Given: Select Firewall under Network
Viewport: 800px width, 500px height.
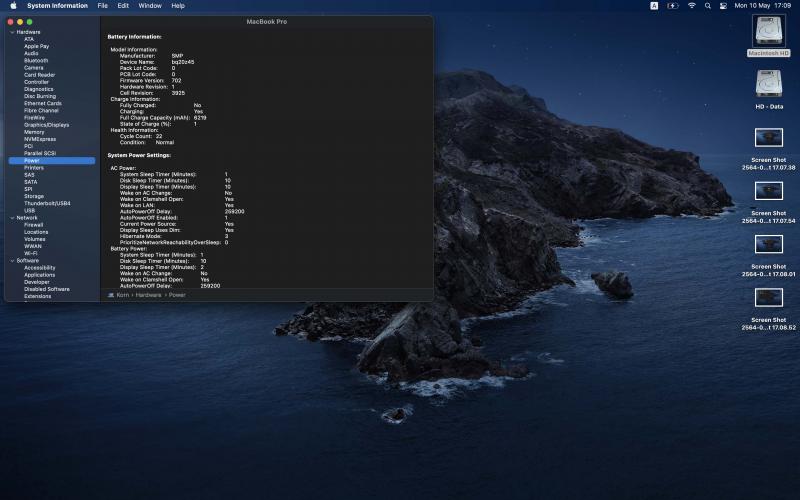Looking at the screenshot, I should click(x=33, y=225).
